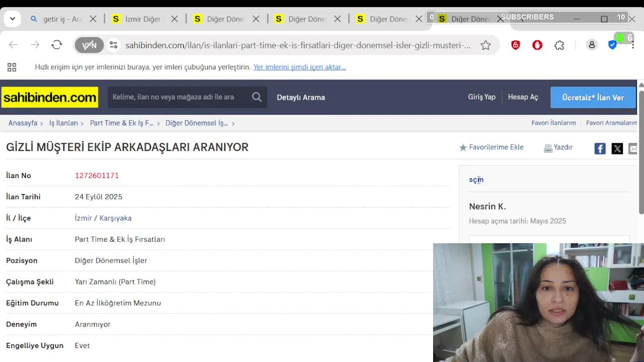Select listing number 1272601171
644x362 pixels.
point(97,175)
